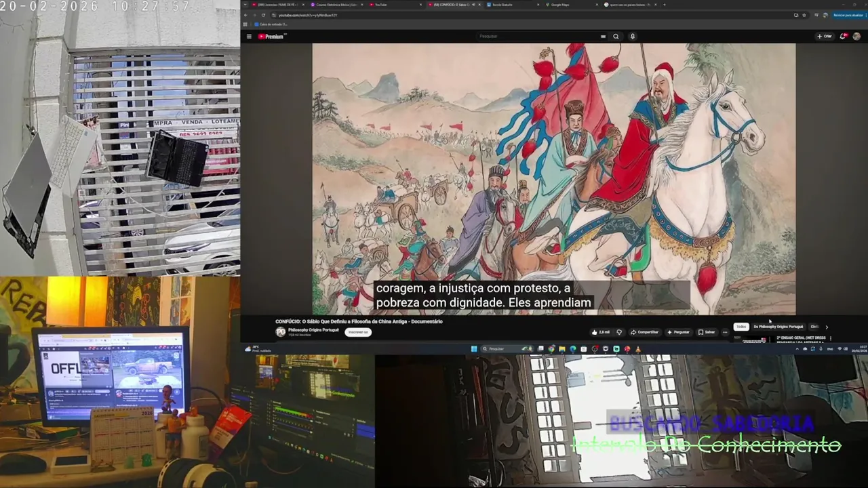
Task: Select the 'De Philosophy Origins Português' chip
Action: [x=778, y=327]
